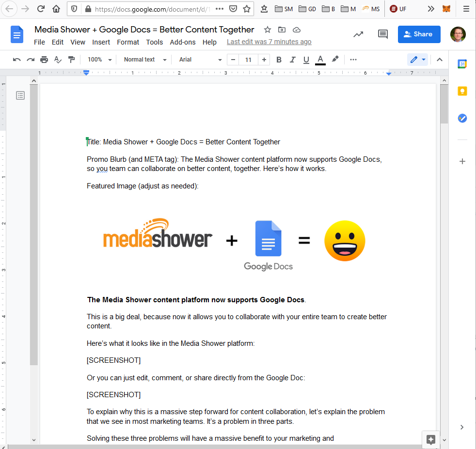Toggle underline formatting
Viewport: 476px width, 449px height.
point(306,60)
